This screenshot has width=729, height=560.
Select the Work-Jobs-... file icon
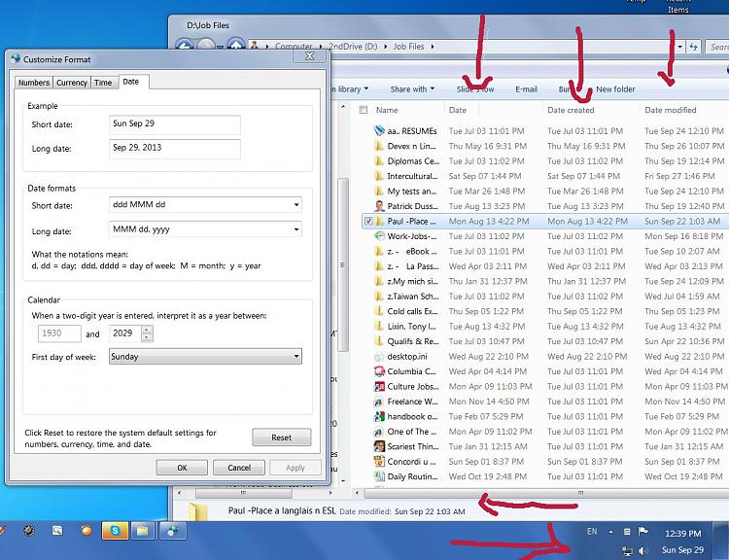pos(379,236)
